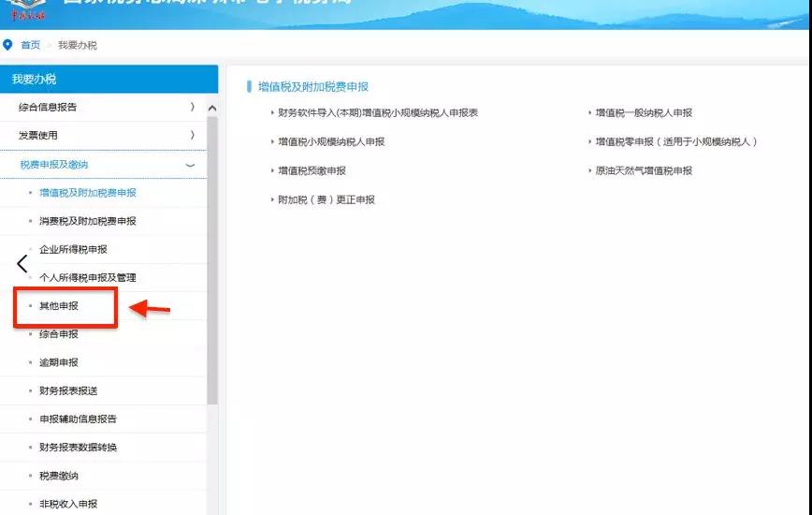Click the logo at top left
The width and height of the screenshot is (812, 515).
[x=27, y=10]
